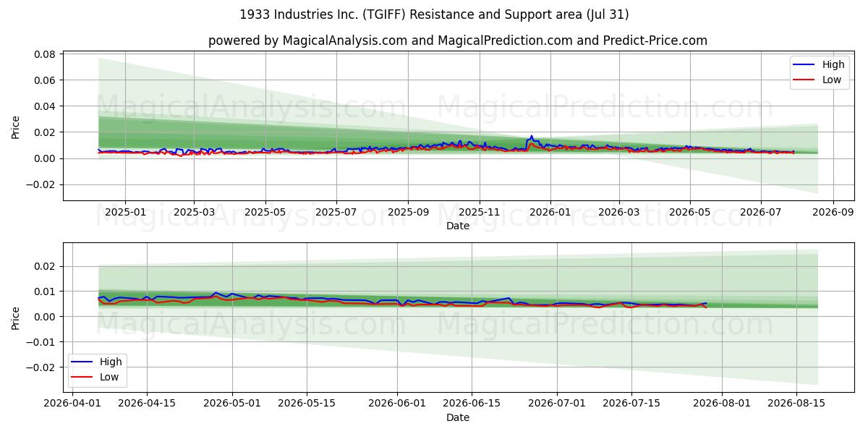Click the −0.01 tick on bottom chart
The width and height of the screenshot is (868, 434).
click(x=41, y=342)
